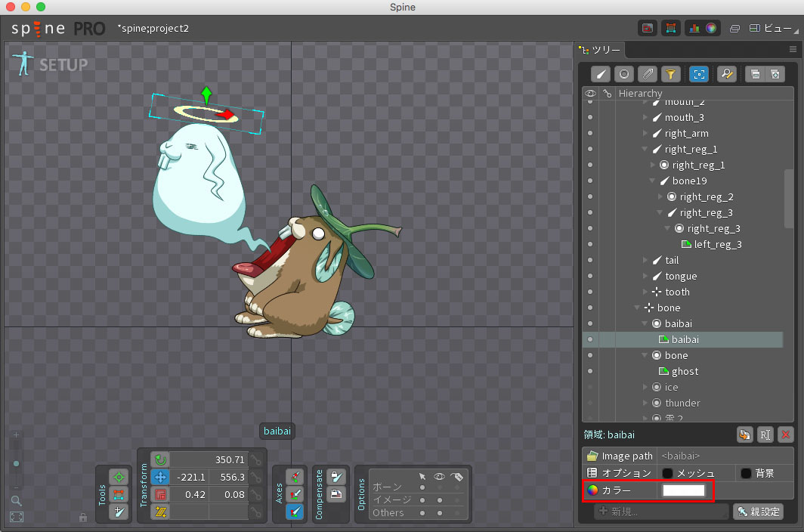Click the duplicate attachment icon

coord(744,435)
